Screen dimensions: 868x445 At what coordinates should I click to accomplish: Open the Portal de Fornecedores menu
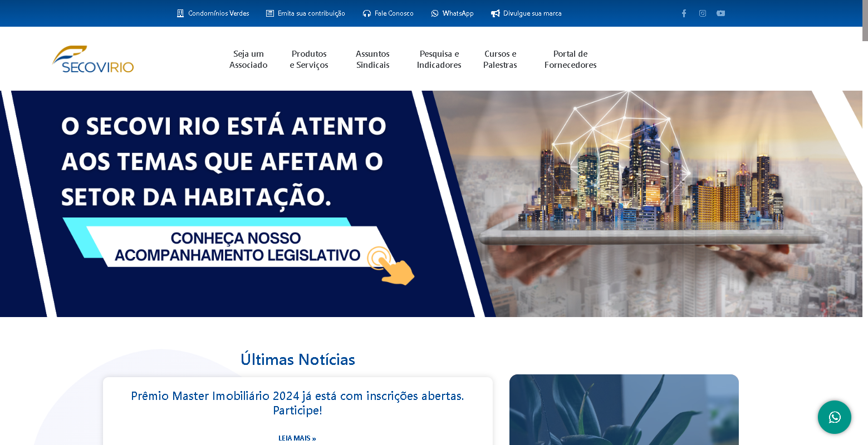click(571, 60)
